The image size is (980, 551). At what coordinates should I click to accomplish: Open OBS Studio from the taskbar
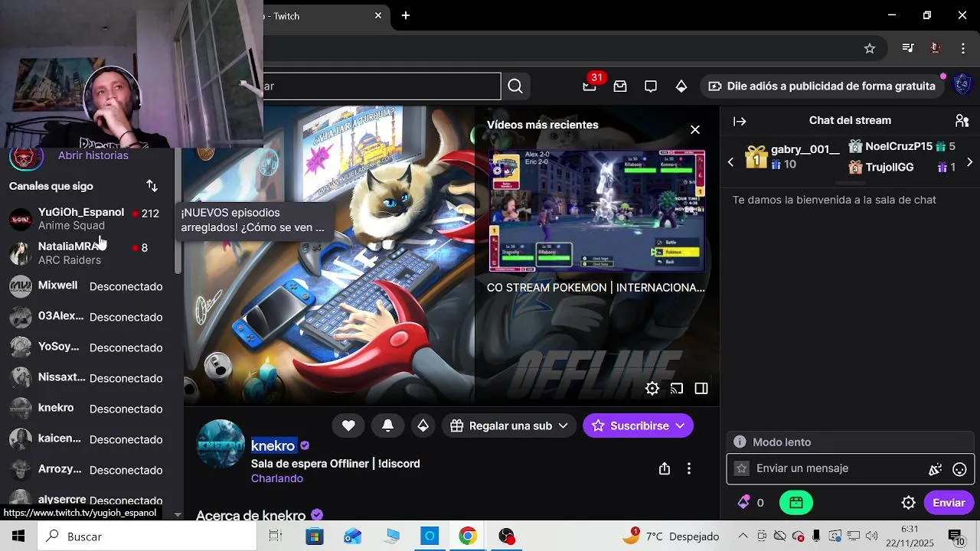pos(507,536)
